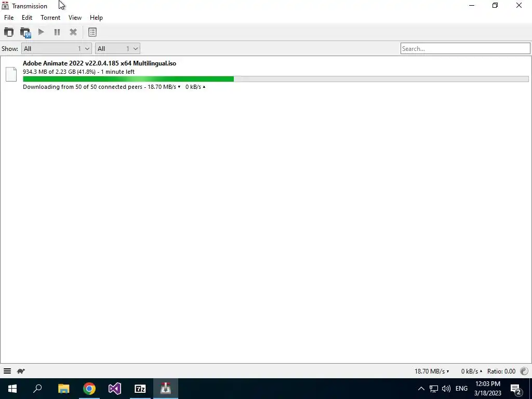Open the Help menu

coord(96,18)
